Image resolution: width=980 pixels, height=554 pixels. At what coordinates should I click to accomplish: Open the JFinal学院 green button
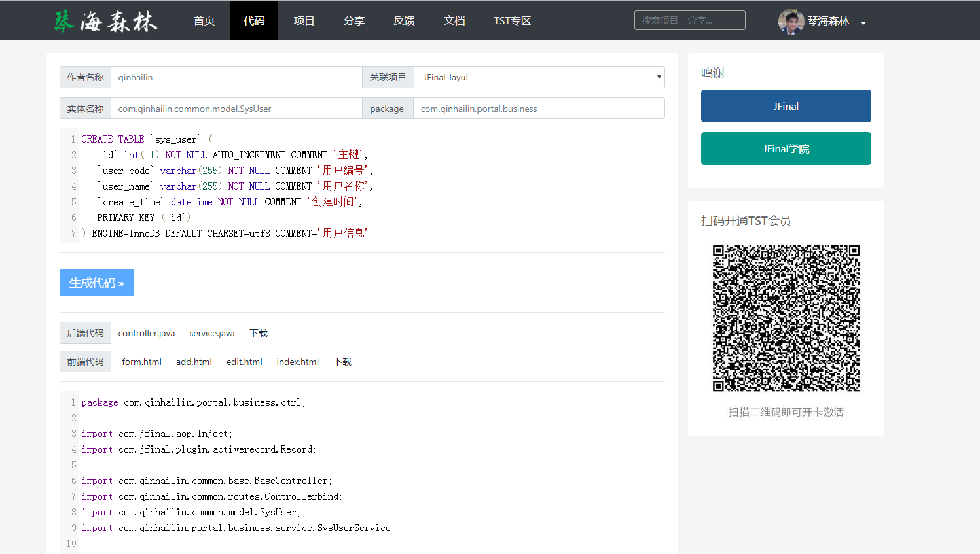click(x=786, y=148)
